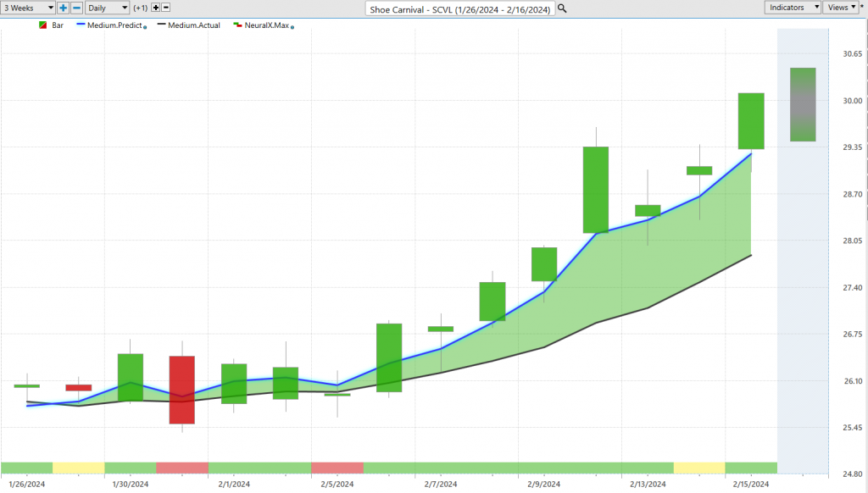Open the Indicators dropdown

[x=793, y=7]
